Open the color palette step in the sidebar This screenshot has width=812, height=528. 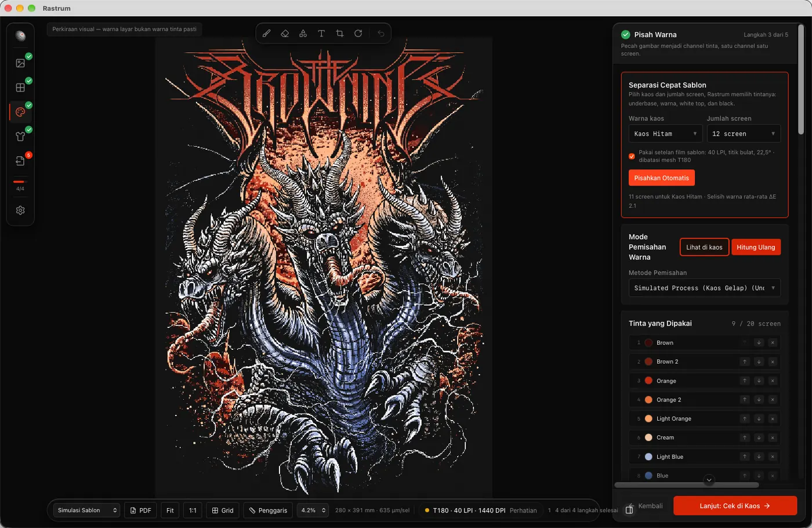[20, 112]
